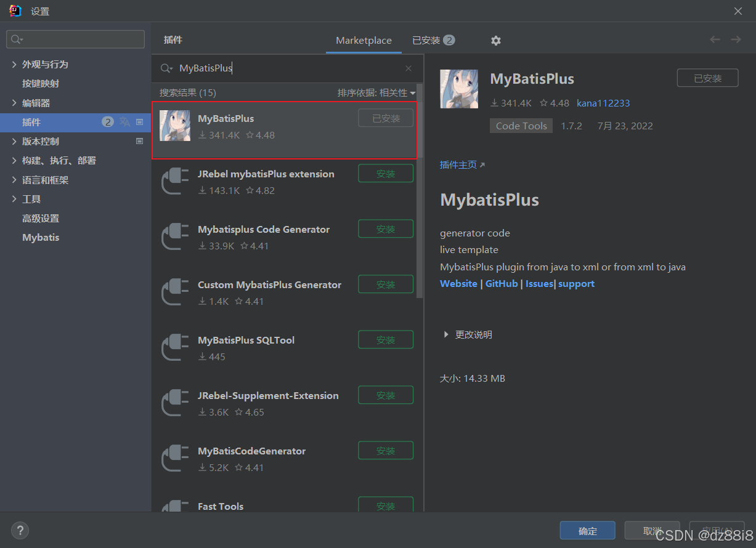
Task: Switch to the 已安装 tab
Action: pos(433,40)
